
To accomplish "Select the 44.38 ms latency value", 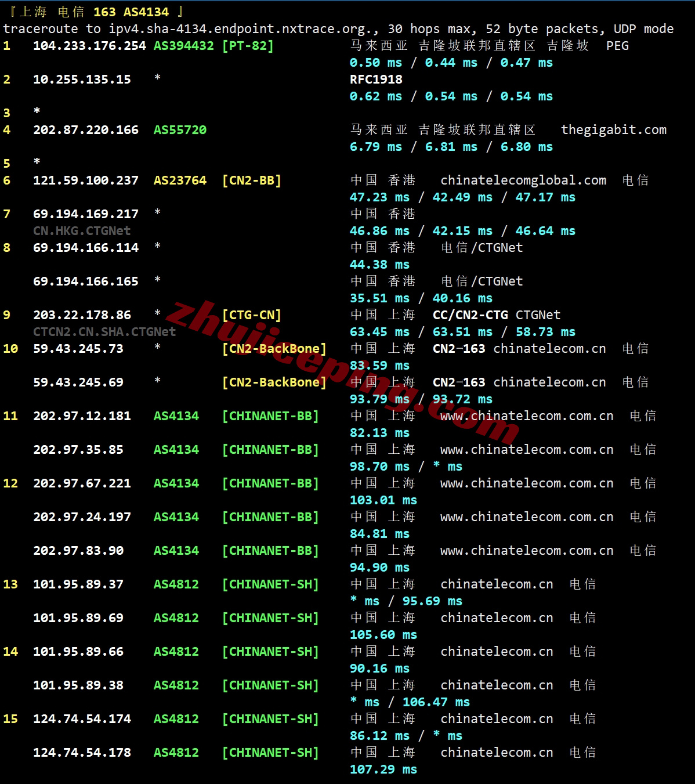I will 379,265.
